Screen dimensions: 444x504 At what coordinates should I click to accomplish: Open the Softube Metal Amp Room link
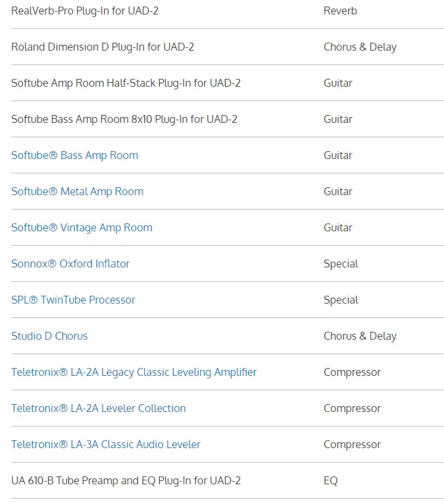click(x=77, y=192)
